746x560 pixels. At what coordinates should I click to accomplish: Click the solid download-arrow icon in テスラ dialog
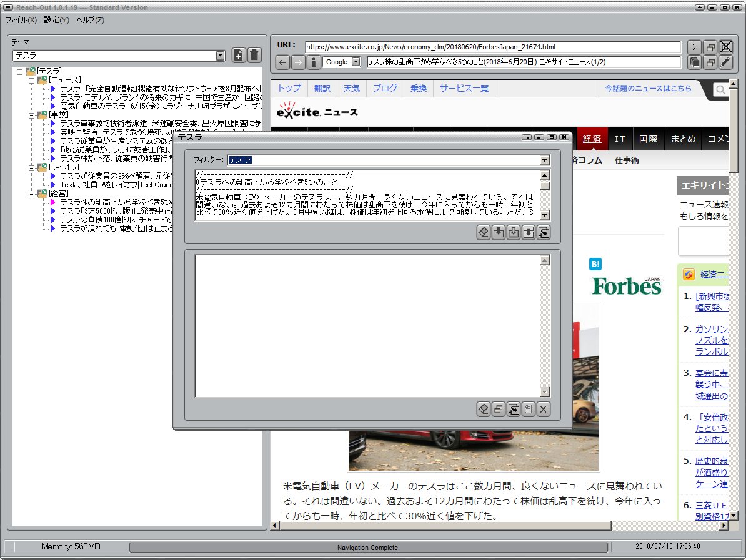coord(499,232)
